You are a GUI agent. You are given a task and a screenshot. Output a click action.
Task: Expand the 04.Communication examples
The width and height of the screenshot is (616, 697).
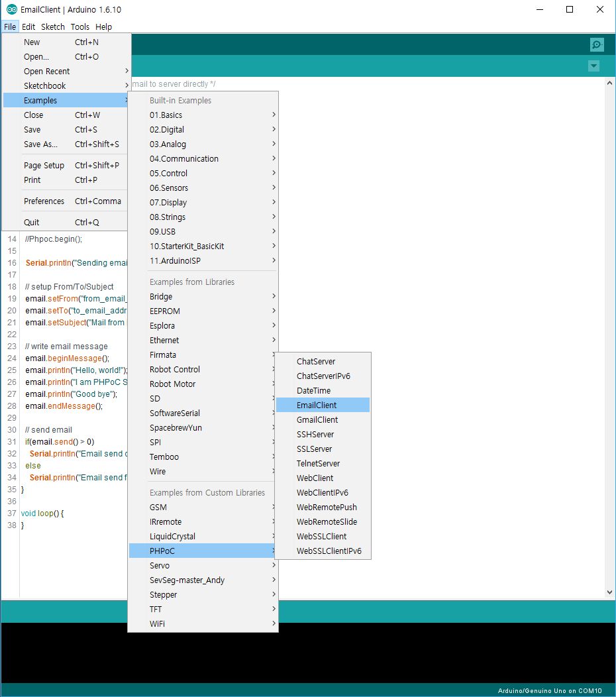click(x=203, y=159)
